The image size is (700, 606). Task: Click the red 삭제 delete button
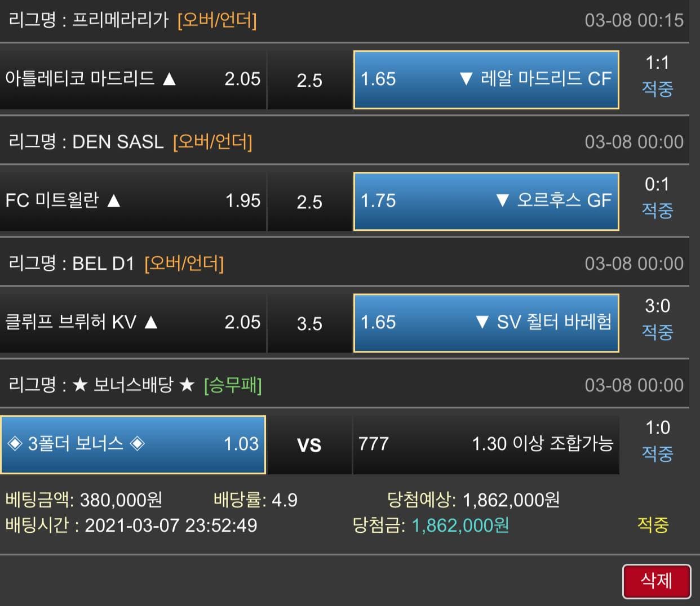pyautogui.click(x=657, y=581)
